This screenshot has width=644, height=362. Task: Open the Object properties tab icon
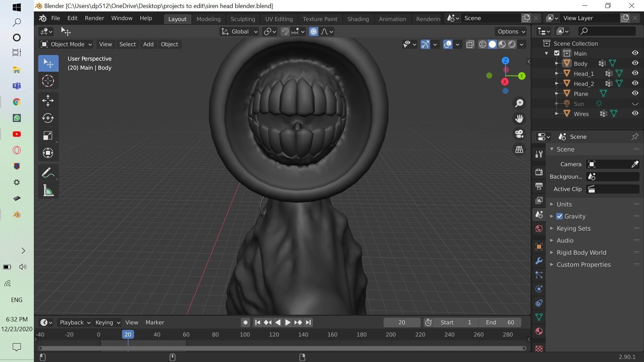coord(539,247)
